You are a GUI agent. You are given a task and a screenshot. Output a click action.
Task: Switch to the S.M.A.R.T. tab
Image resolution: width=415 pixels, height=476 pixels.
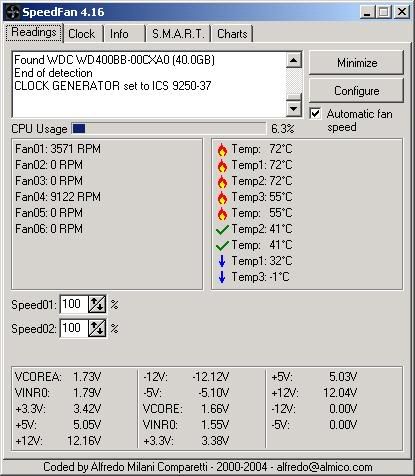pos(178,34)
